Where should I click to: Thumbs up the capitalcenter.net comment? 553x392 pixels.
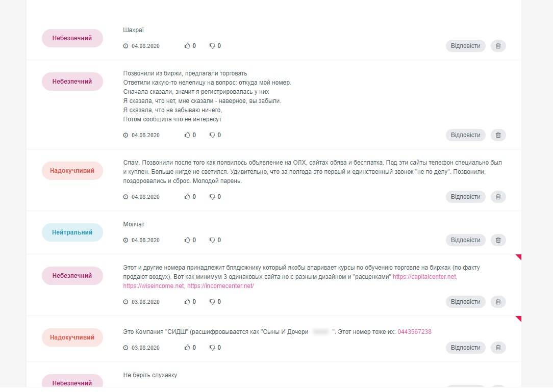187,302
